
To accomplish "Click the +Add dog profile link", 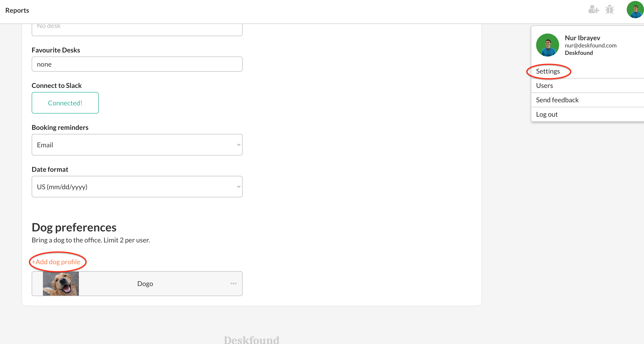I will click(56, 262).
